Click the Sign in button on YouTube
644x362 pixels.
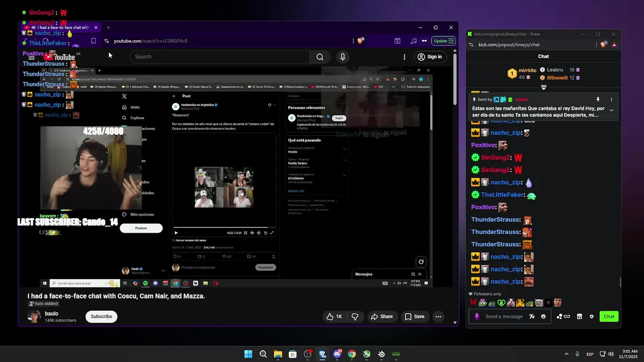pos(430,57)
